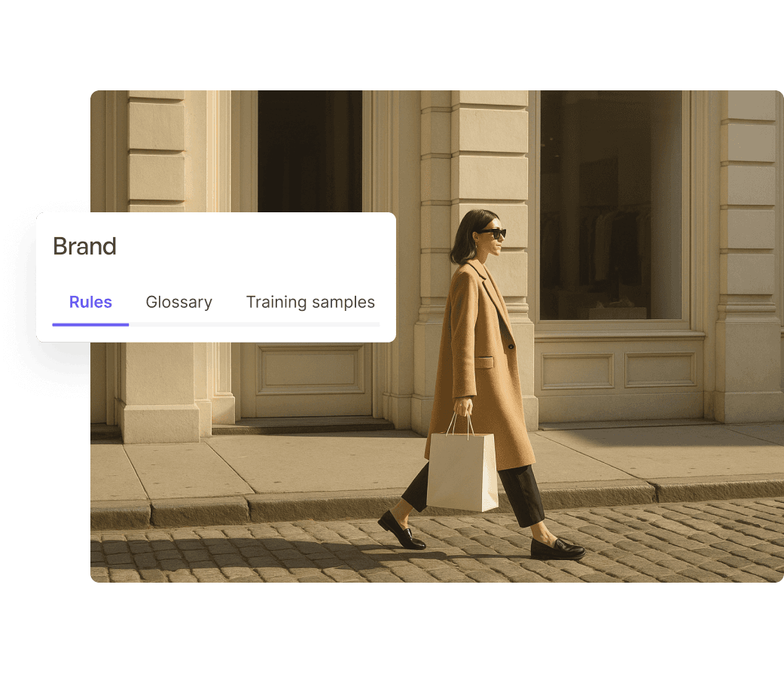784x673 pixels.
Task: Click the purple underline below Rules
Action: click(x=90, y=325)
